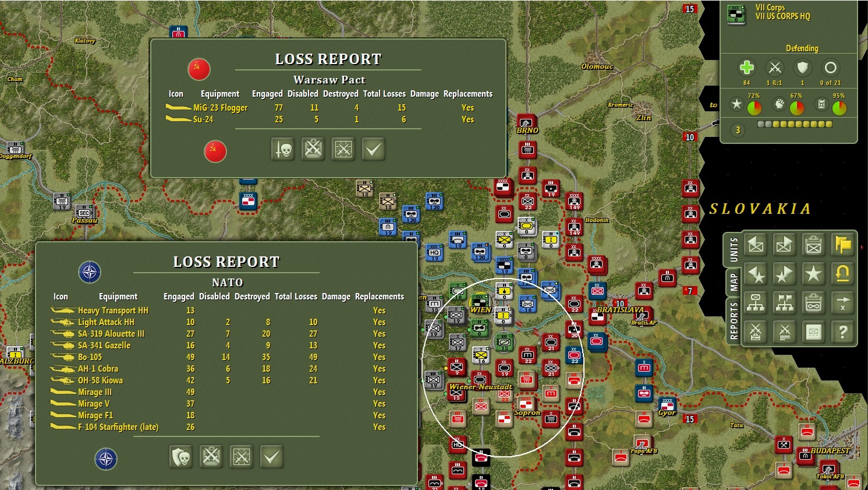Select the Su-24 row

click(329, 119)
